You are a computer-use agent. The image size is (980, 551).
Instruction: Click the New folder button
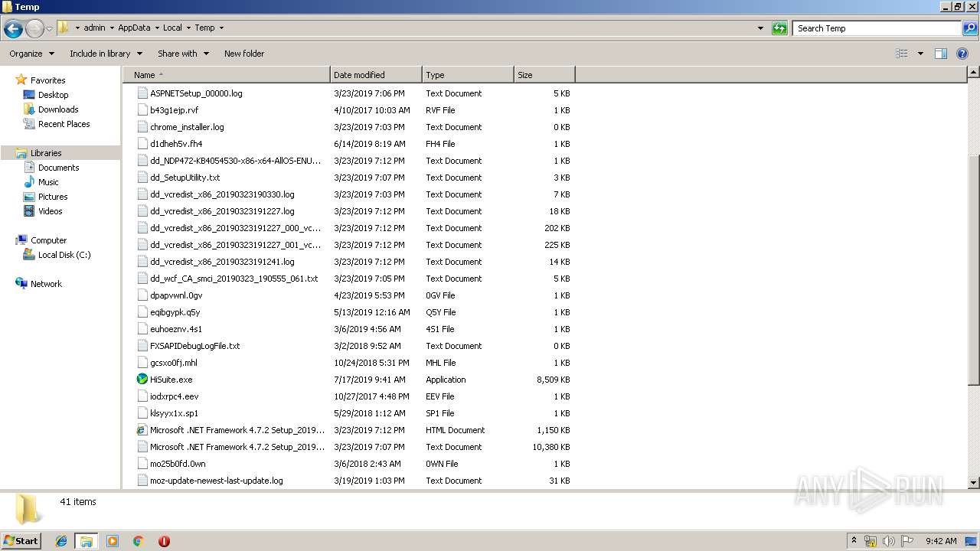coord(244,54)
